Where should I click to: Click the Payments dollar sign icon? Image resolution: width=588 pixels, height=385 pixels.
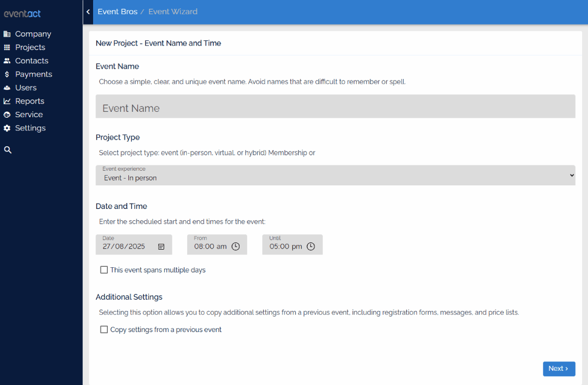tap(7, 75)
